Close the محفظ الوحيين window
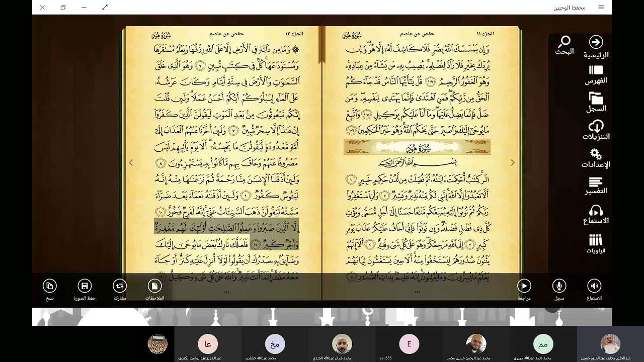 coord(42,7)
